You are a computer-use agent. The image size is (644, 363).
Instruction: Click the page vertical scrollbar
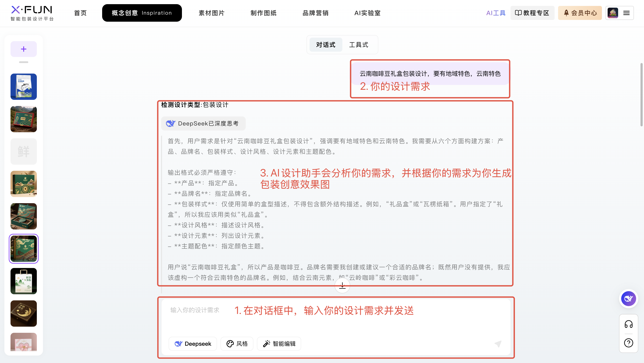[x=642, y=95]
